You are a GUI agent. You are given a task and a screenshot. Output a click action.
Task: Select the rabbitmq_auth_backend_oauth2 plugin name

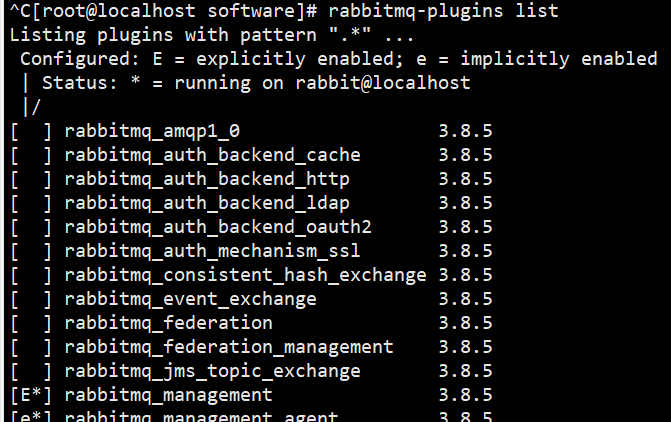coord(218,227)
